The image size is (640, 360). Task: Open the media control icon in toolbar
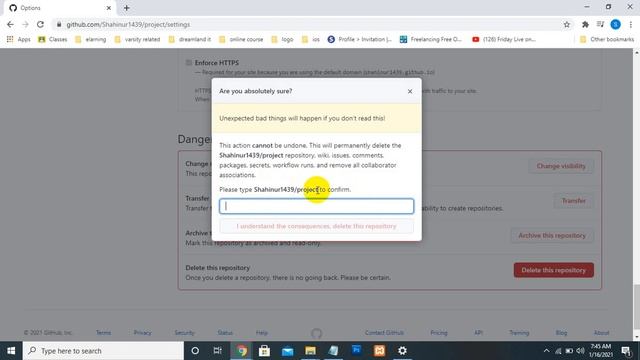[x=600, y=24]
